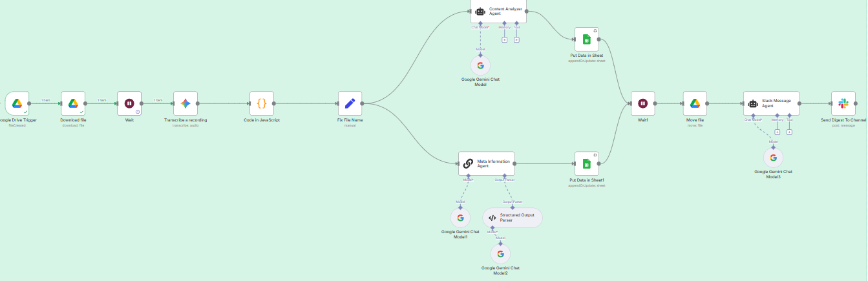Click the Google Gemini Chat Model2 node

tap(500, 254)
